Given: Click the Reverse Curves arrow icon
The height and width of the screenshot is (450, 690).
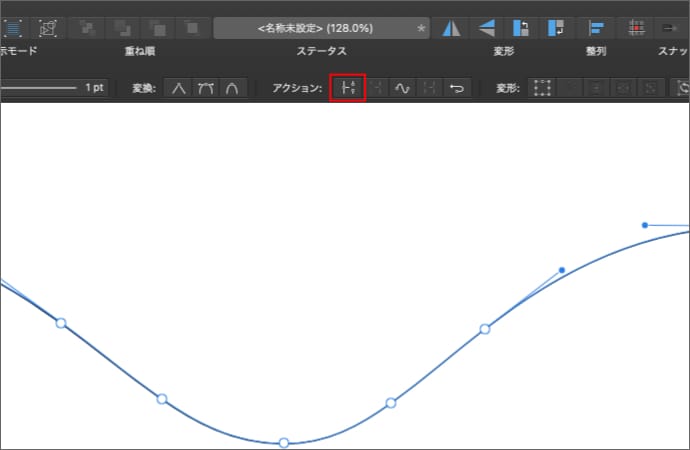Looking at the screenshot, I should coord(456,88).
